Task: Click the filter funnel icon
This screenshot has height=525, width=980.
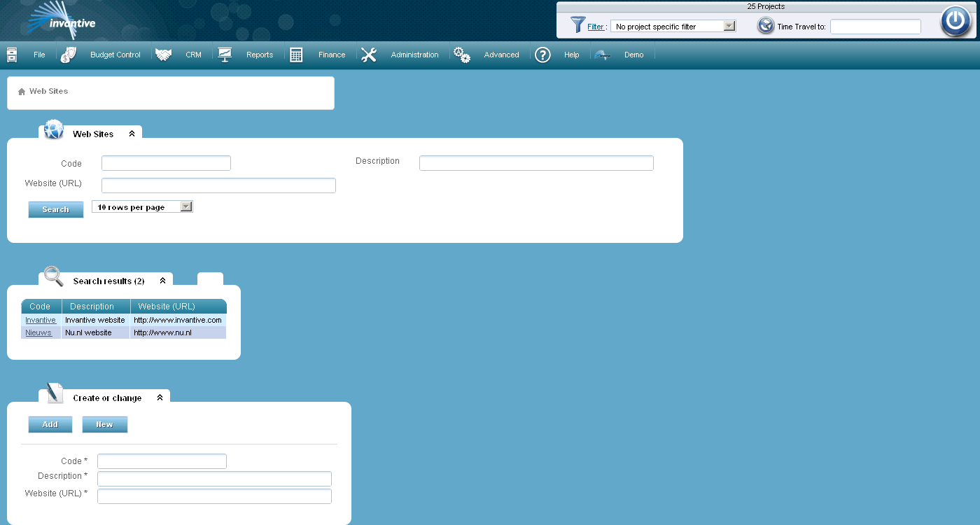Action: (577, 25)
